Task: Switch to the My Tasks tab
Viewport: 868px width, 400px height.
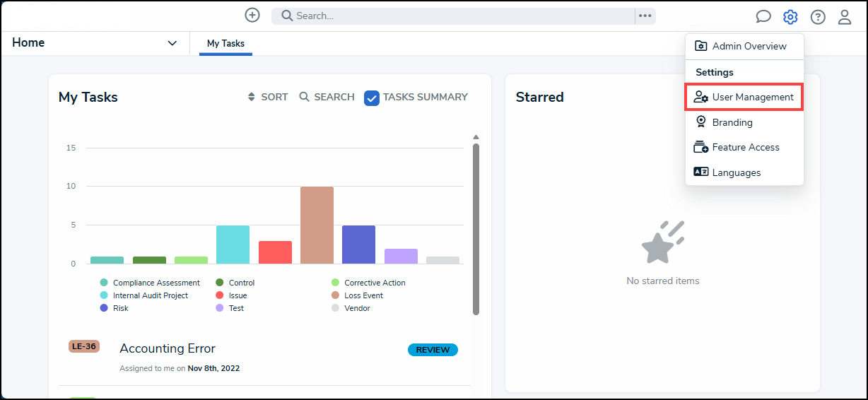Action: click(225, 43)
